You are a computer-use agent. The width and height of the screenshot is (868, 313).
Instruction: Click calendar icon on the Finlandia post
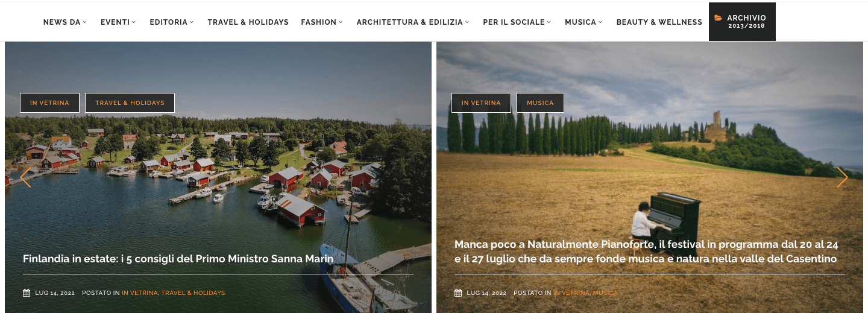(x=27, y=293)
